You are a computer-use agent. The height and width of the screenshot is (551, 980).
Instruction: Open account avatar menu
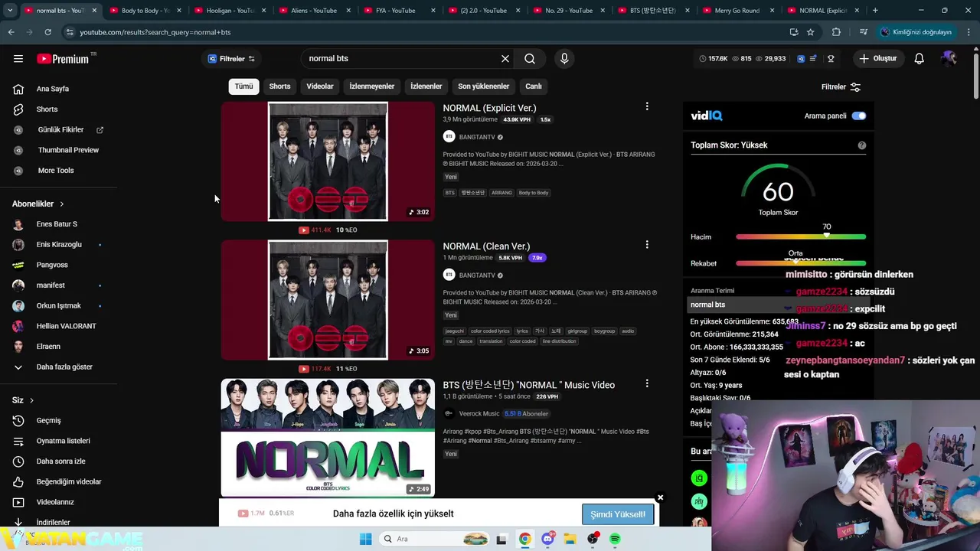tap(949, 59)
